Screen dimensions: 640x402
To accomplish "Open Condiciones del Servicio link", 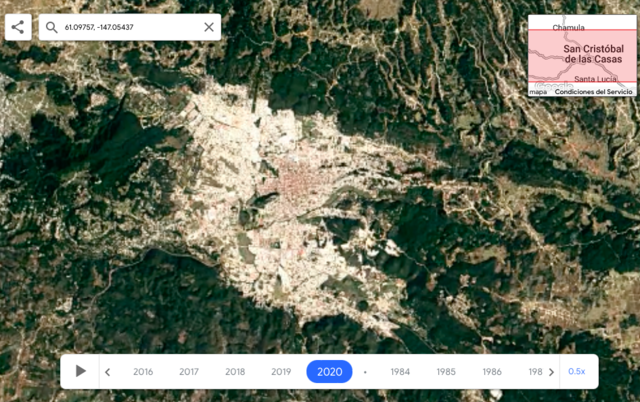I will pyautogui.click(x=593, y=92).
